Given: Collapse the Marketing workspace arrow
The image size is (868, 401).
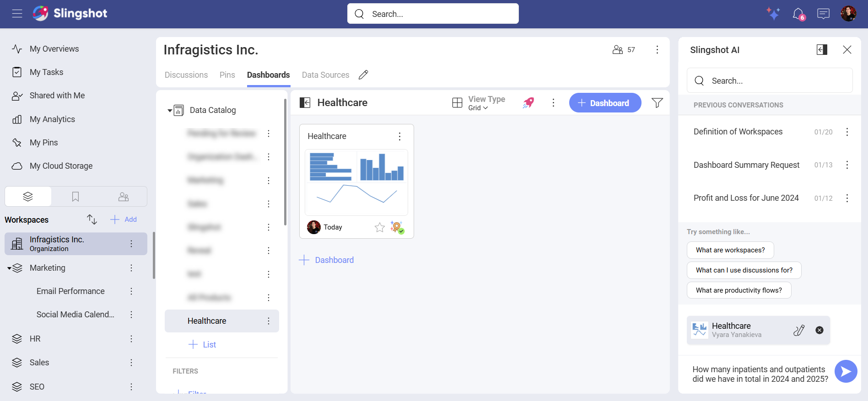Looking at the screenshot, I should point(9,268).
